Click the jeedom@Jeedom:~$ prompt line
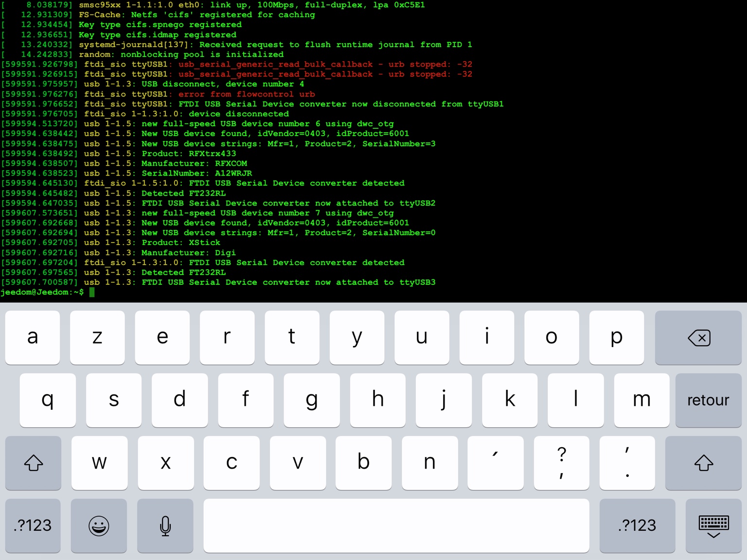 tap(47, 292)
